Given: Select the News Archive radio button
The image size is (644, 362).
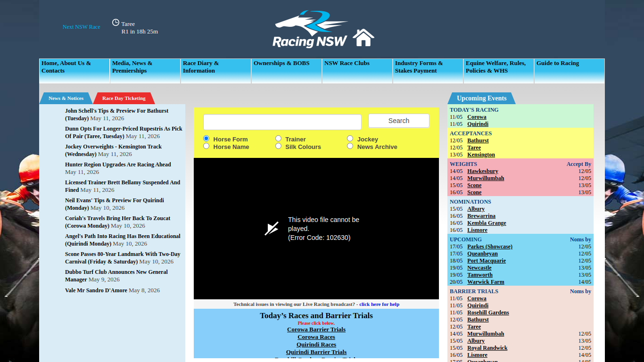Looking at the screenshot, I should coord(350,146).
